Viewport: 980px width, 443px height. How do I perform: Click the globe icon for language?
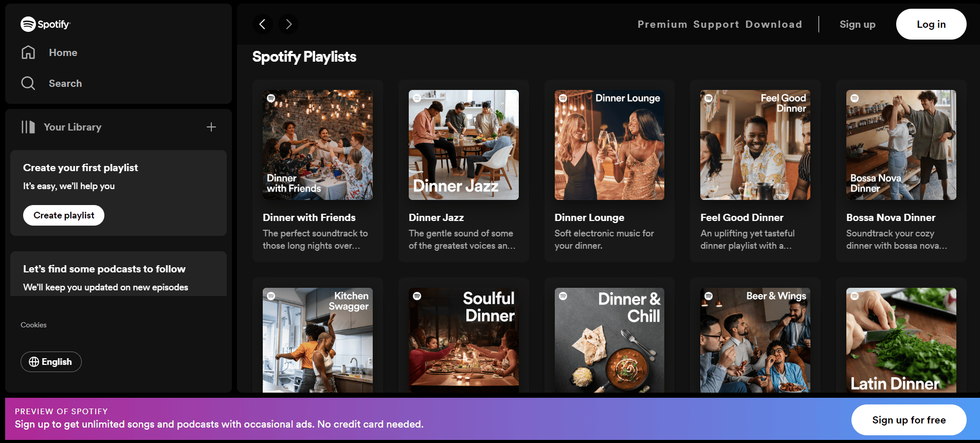(x=34, y=362)
